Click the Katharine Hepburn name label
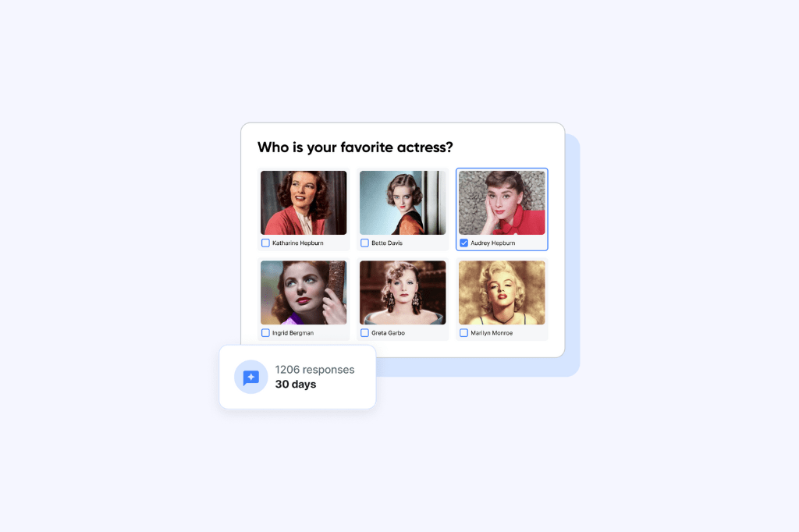799x532 pixels. pyautogui.click(x=297, y=243)
